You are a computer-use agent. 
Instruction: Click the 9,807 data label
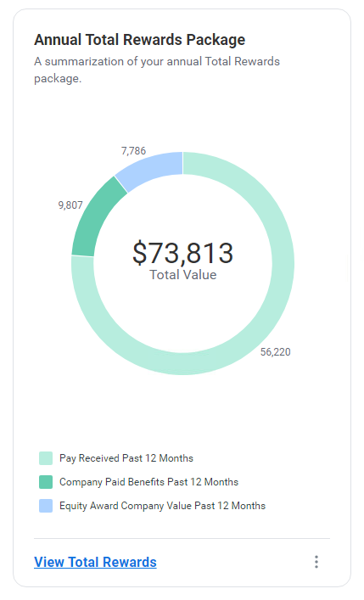coord(70,205)
